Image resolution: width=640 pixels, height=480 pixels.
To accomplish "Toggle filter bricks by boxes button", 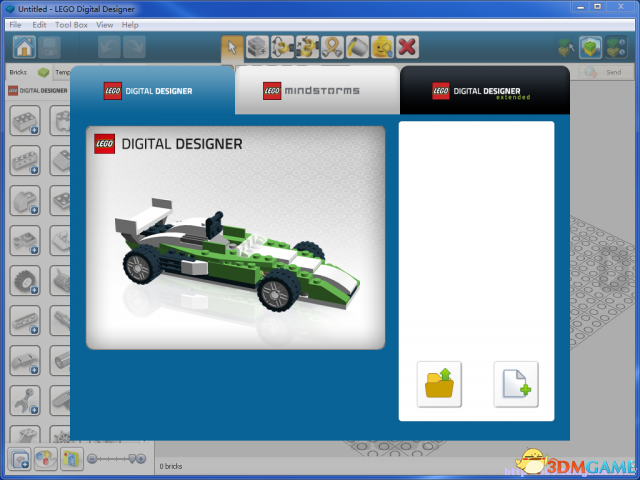I will [x=71, y=459].
